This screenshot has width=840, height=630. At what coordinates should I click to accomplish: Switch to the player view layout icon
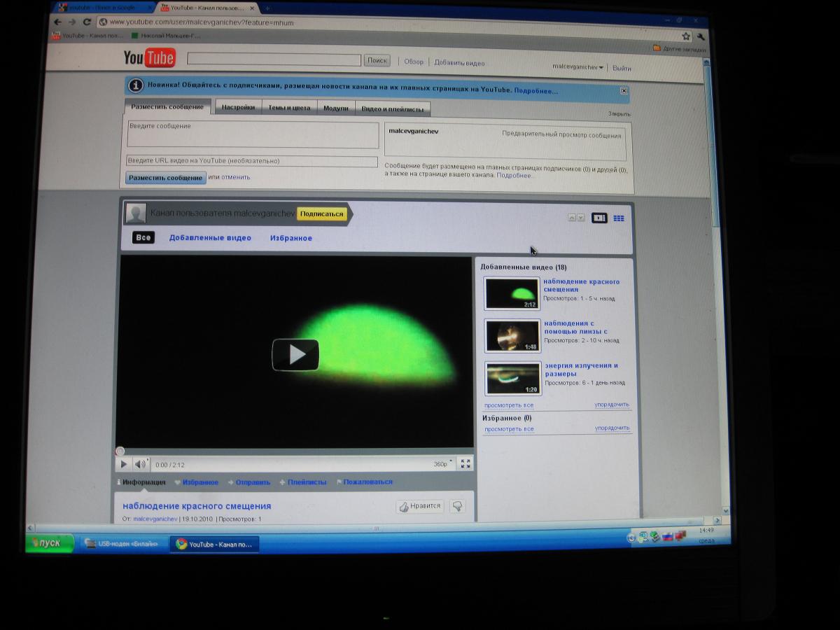point(599,218)
